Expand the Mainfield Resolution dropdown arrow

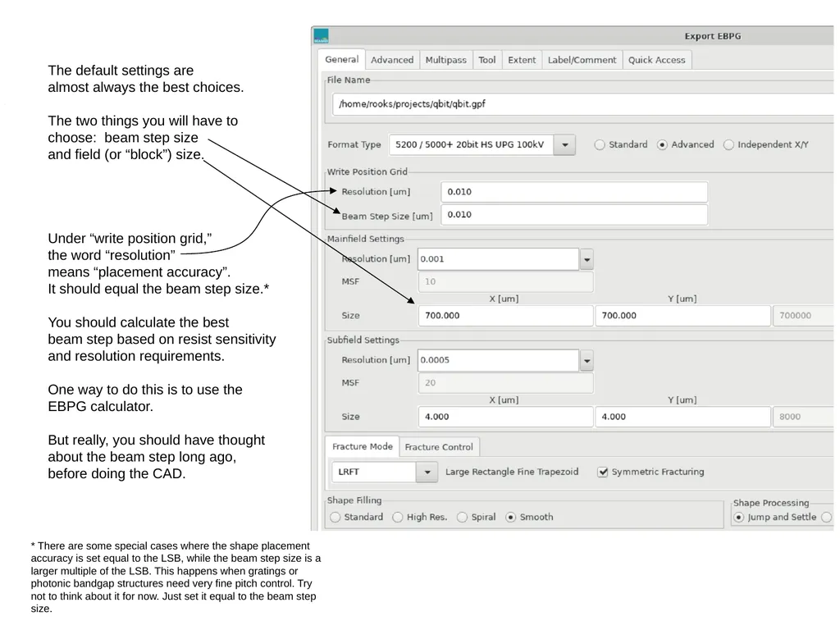(587, 259)
